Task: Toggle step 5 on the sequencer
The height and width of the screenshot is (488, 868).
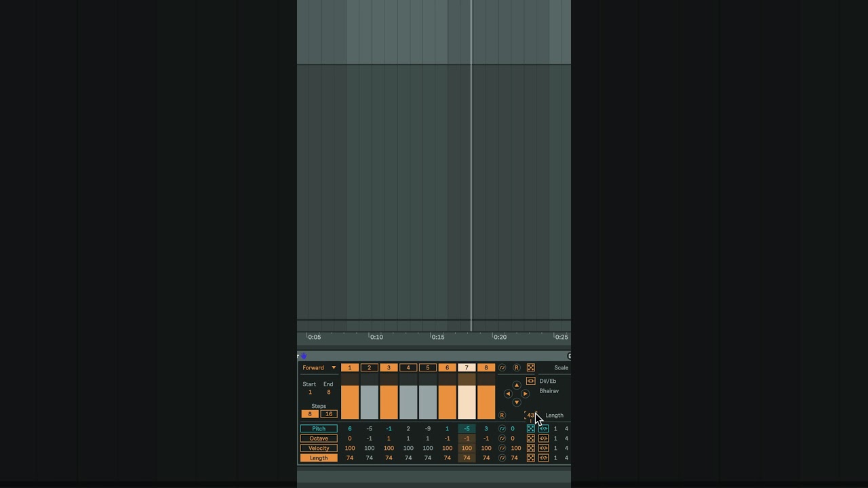Action: tap(427, 367)
